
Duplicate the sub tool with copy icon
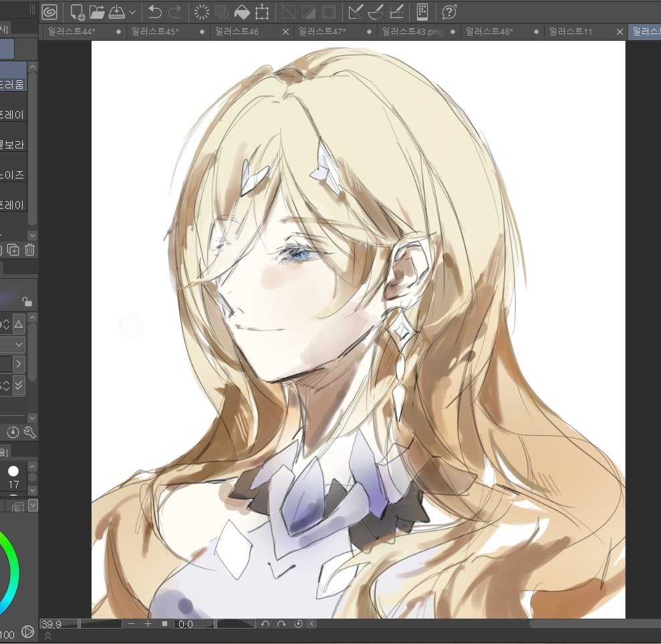(x=13, y=249)
